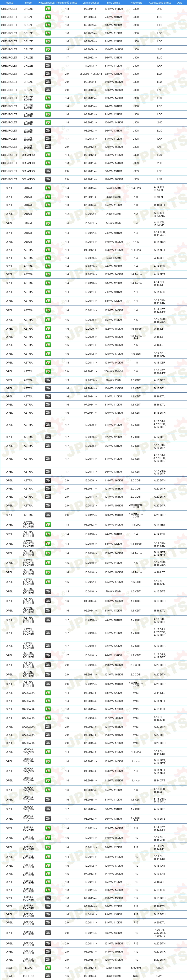This screenshot has height=980, width=187.
Task: Select the IBIZA model cell
Action: pyautogui.click(x=28, y=968)
